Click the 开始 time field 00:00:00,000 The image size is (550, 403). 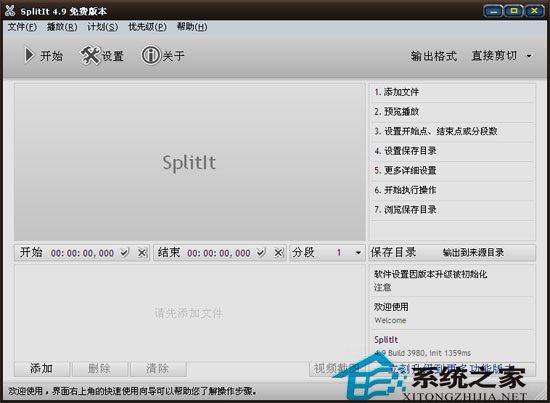pyautogui.click(x=82, y=253)
